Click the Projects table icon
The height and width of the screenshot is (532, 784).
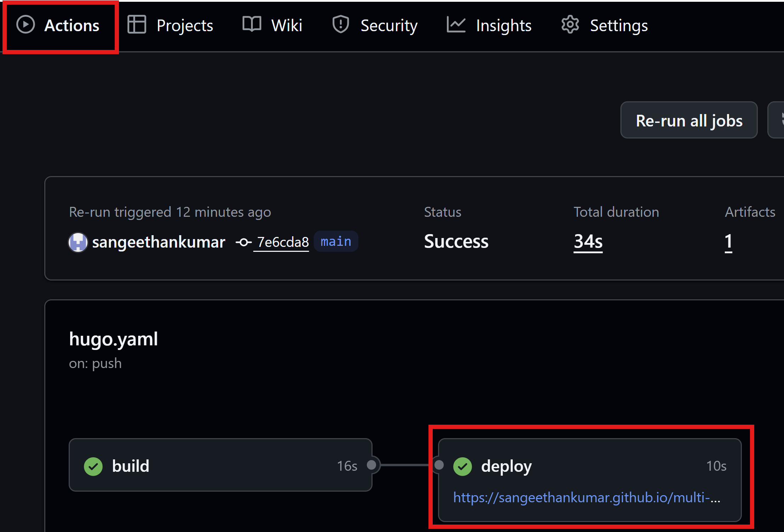137,25
